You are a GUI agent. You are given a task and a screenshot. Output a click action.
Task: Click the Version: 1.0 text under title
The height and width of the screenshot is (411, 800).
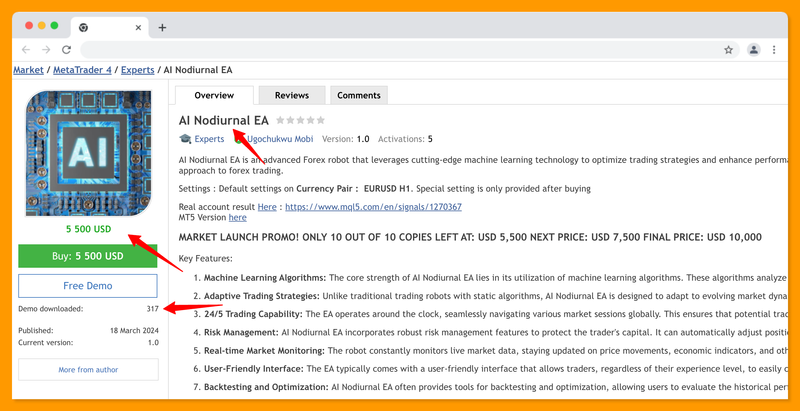tap(345, 139)
